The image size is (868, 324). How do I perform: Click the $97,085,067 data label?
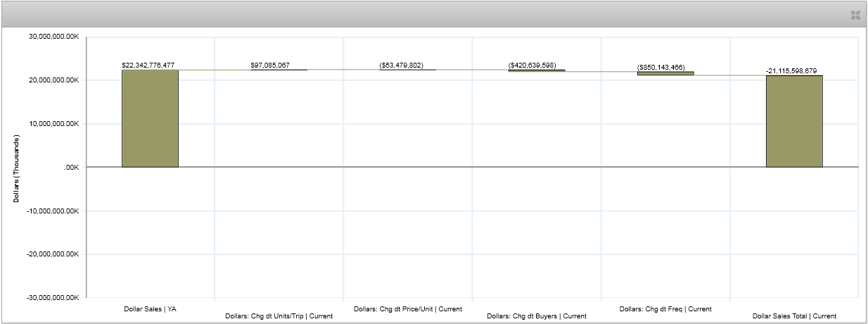pos(270,65)
